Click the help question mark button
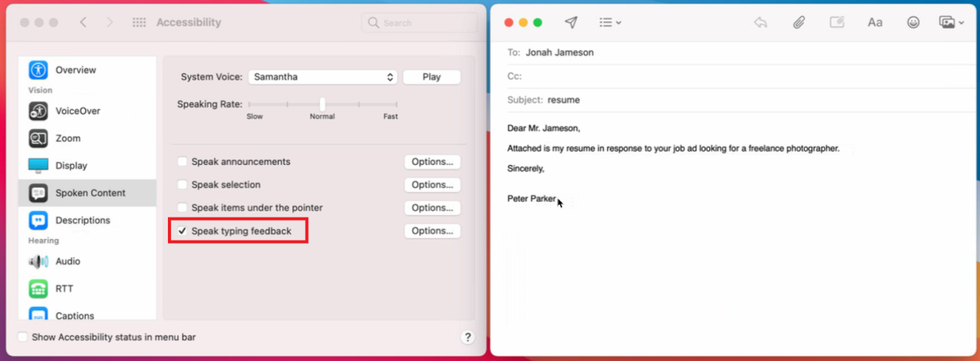 point(467,337)
